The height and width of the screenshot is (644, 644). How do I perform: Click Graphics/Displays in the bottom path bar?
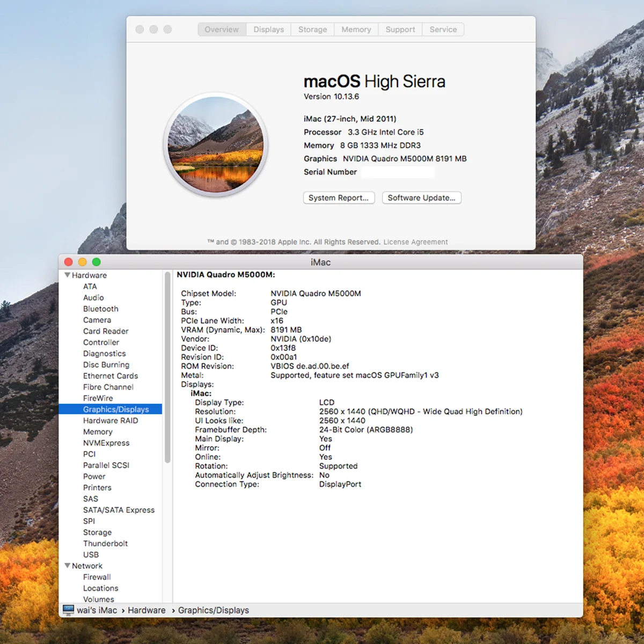pos(214,610)
